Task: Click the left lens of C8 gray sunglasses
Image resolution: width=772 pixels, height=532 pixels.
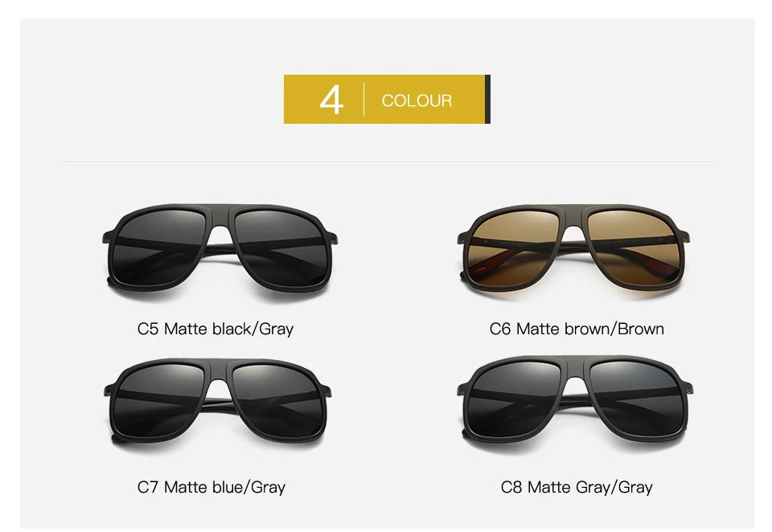Action: click(x=514, y=399)
